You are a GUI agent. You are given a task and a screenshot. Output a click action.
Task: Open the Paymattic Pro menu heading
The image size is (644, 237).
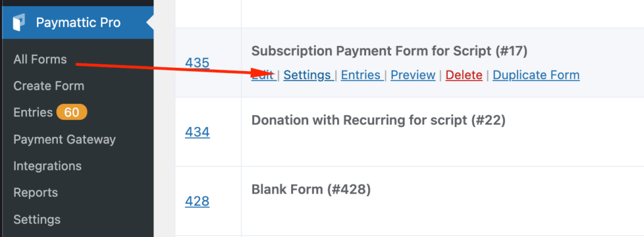coord(77,23)
